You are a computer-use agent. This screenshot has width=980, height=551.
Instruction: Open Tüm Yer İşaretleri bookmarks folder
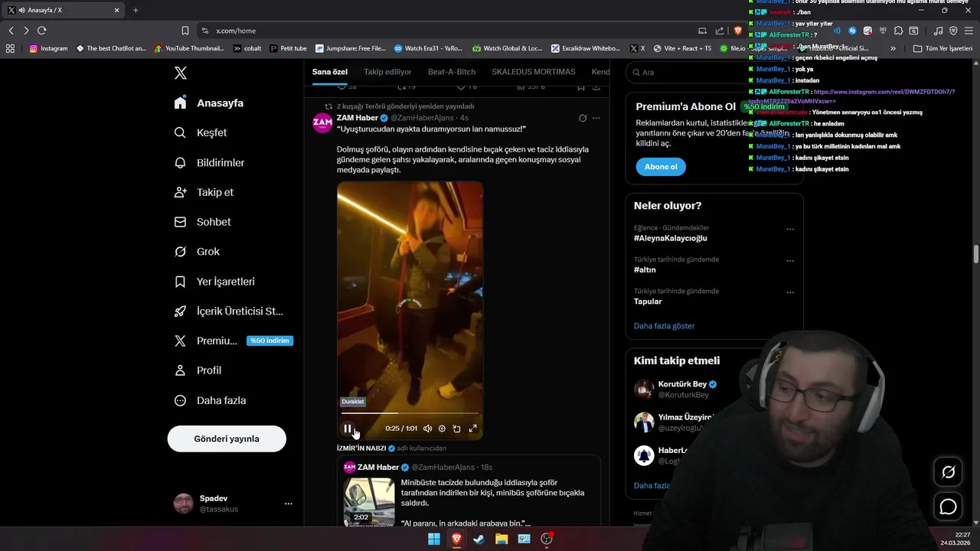[942, 48]
